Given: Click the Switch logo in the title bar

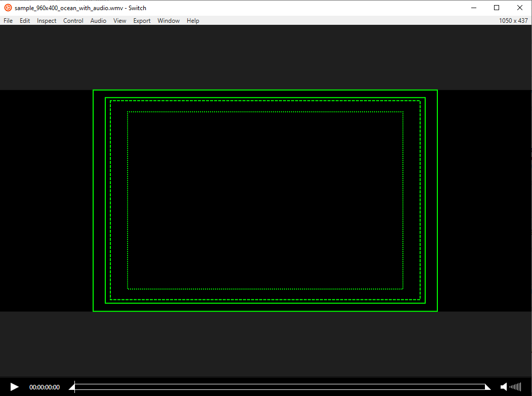Looking at the screenshot, I should [x=7, y=7].
